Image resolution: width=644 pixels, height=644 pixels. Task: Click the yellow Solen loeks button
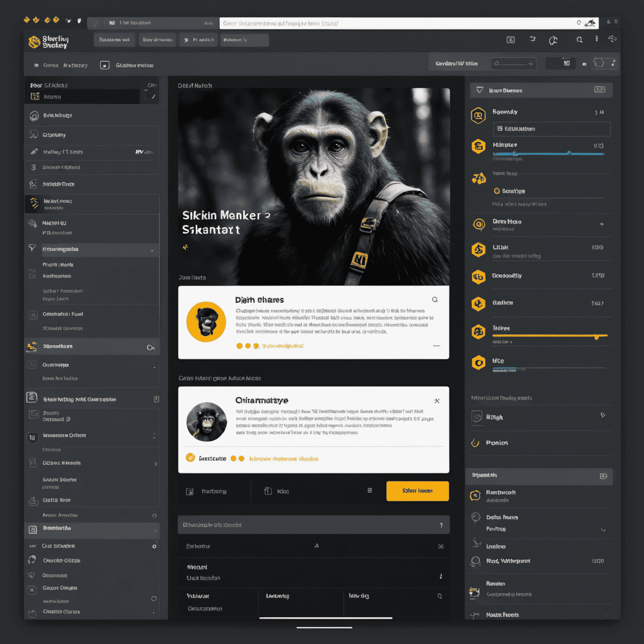418,491
